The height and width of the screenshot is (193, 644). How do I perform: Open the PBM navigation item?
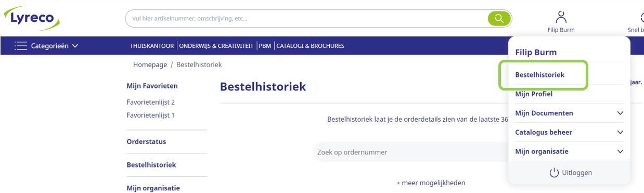(x=265, y=46)
